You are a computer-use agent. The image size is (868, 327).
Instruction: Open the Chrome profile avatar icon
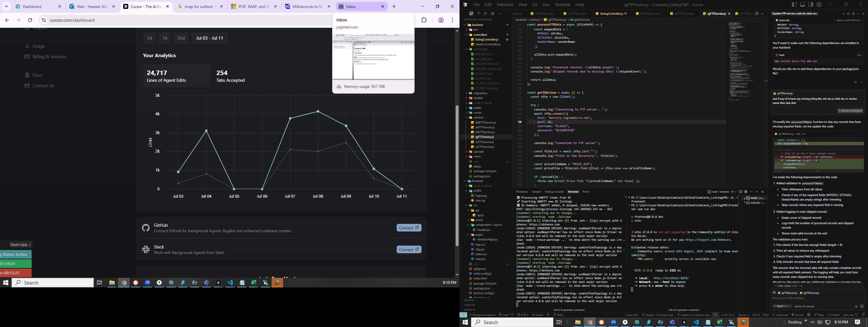pyautogui.click(x=441, y=20)
